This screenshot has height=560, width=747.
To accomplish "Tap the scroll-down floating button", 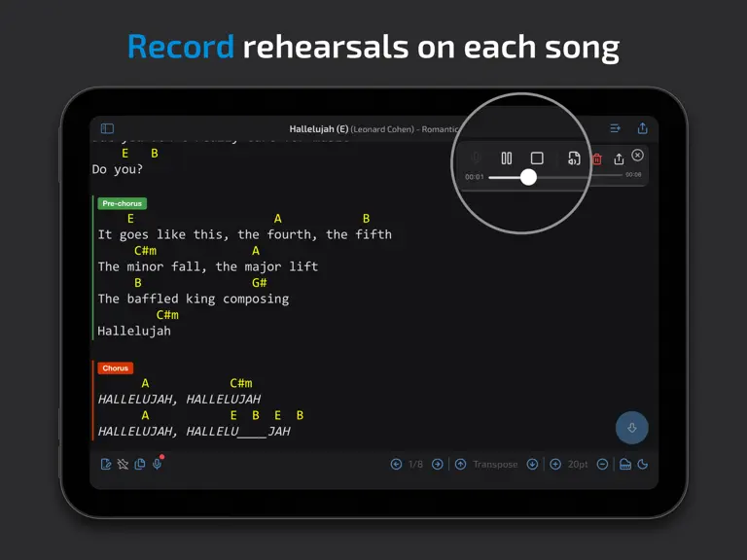I will [x=631, y=428].
